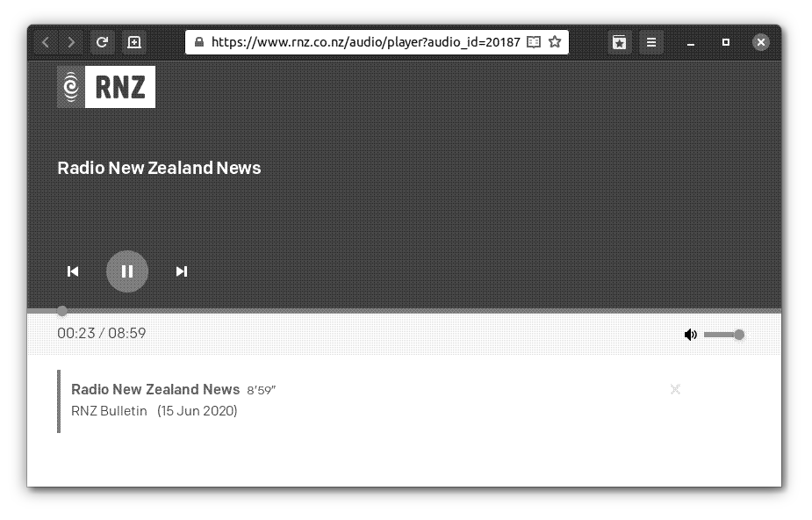Image resolution: width=812 pixels, height=520 pixels.
Task: Mute the audio with speaker icon
Action: coord(690,335)
